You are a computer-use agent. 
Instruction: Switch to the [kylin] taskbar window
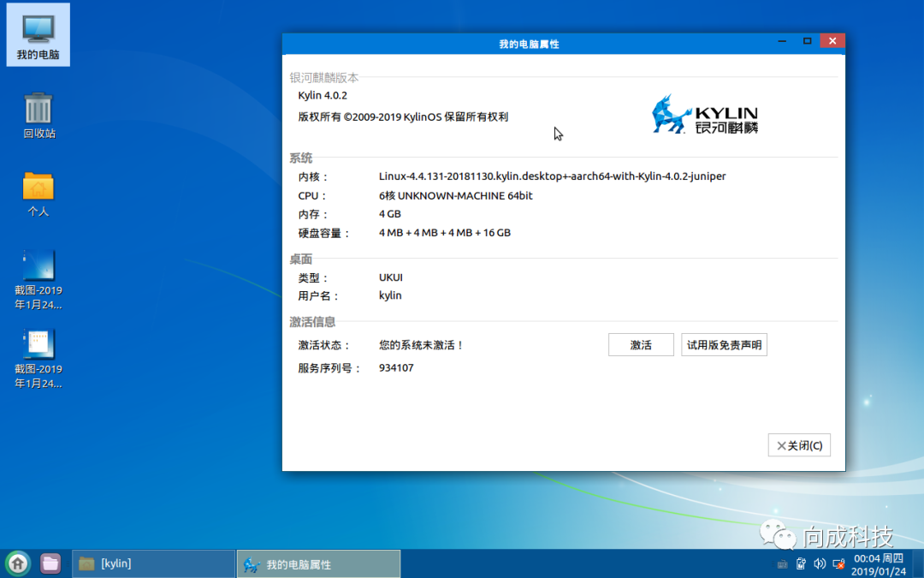tap(152, 563)
